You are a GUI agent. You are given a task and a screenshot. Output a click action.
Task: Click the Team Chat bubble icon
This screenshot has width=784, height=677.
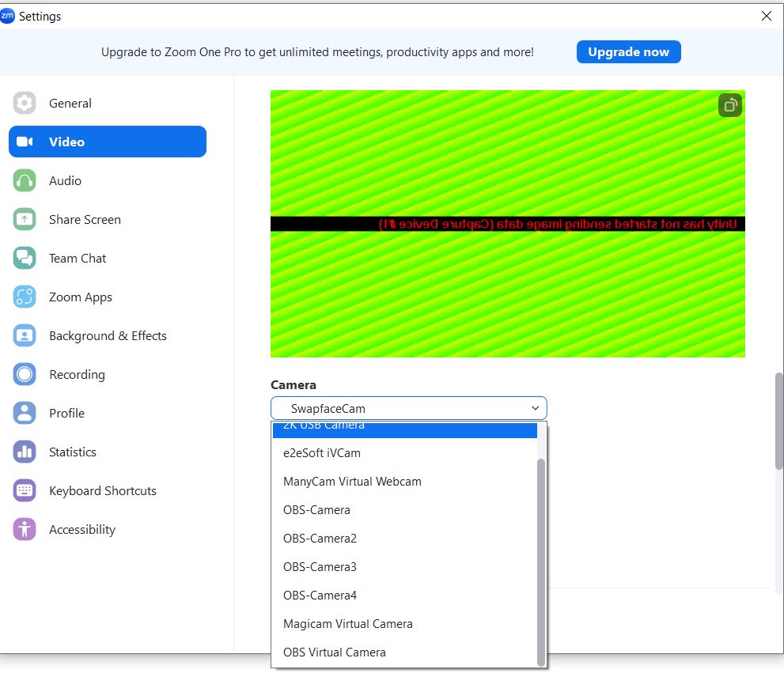[x=25, y=258]
